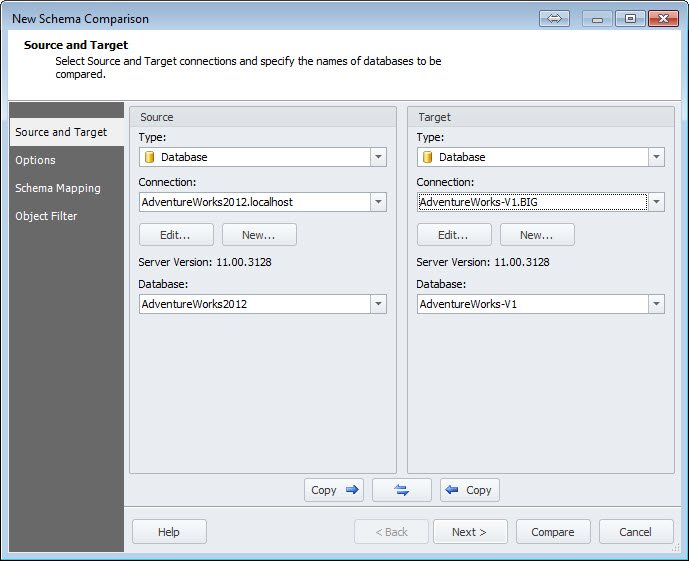This screenshot has height=561, width=689.
Task: Click the Next > button
Action: point(470,532)
